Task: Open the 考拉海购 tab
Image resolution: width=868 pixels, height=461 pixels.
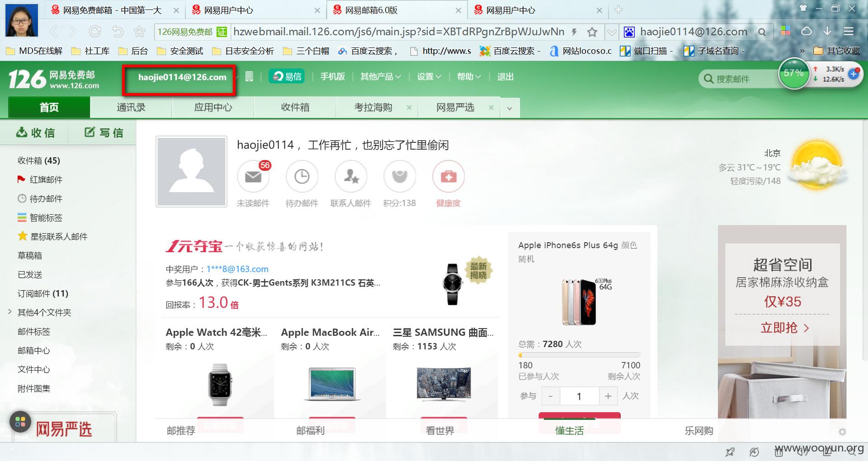Action: [x=373, y=108]
